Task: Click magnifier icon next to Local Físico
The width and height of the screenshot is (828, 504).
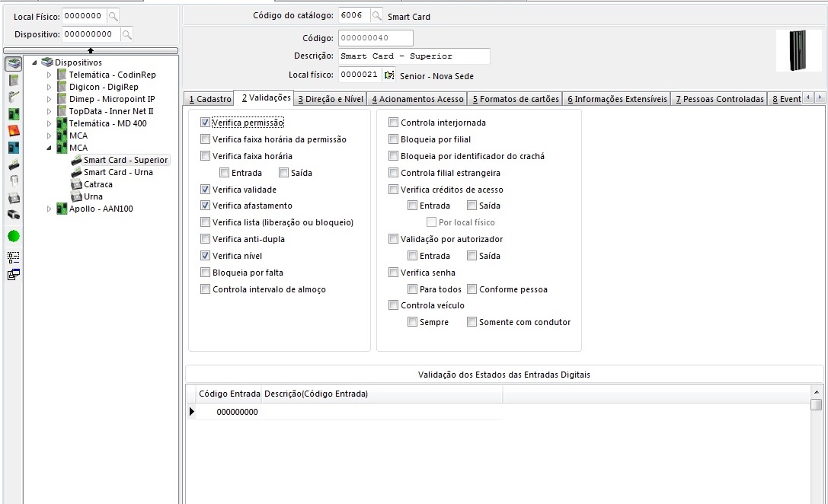Action: coord(113,16)
